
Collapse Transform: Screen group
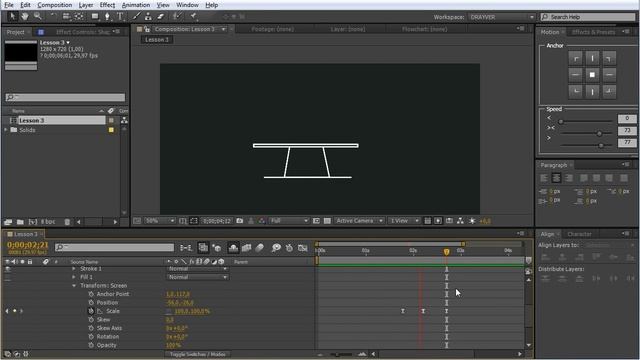[x=74, y=286]
